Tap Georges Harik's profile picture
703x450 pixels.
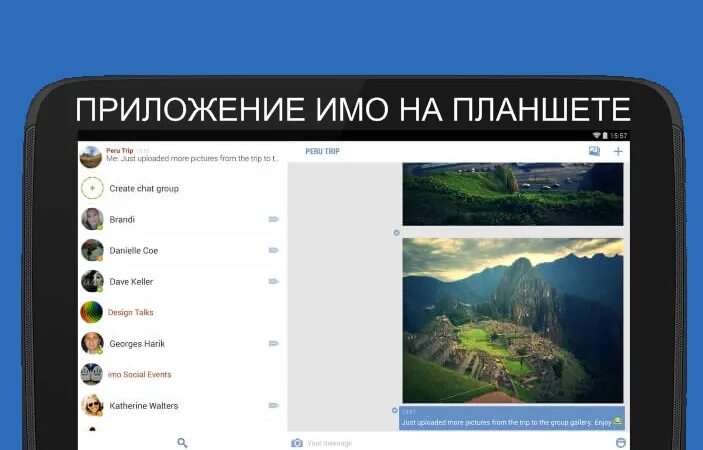(x=92, y=343)
